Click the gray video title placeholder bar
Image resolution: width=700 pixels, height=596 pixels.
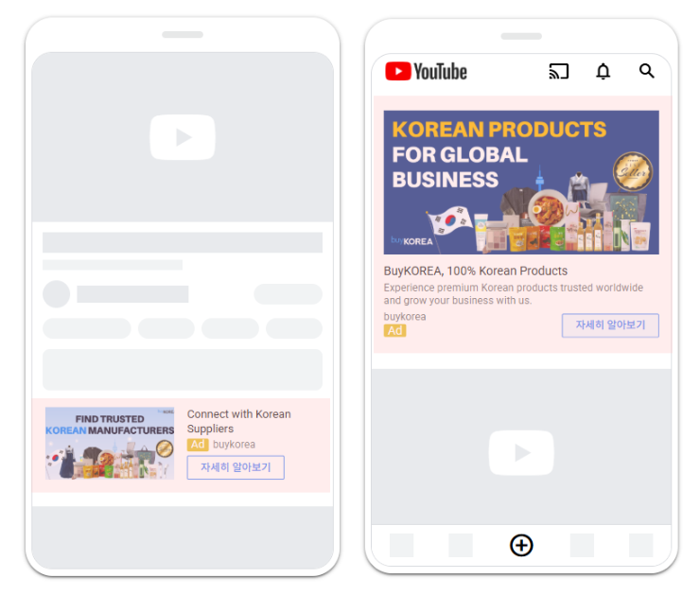(x=183, y=242)
